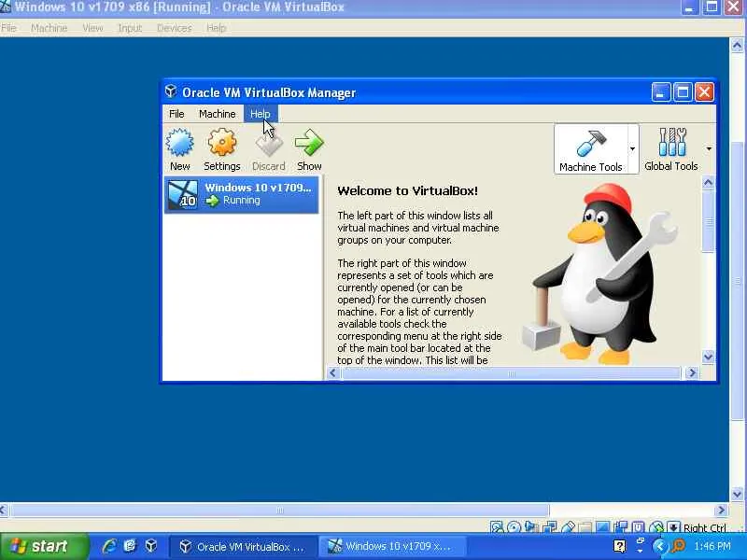
Task: Click the network adapter status icon
Action: (550, 527)
